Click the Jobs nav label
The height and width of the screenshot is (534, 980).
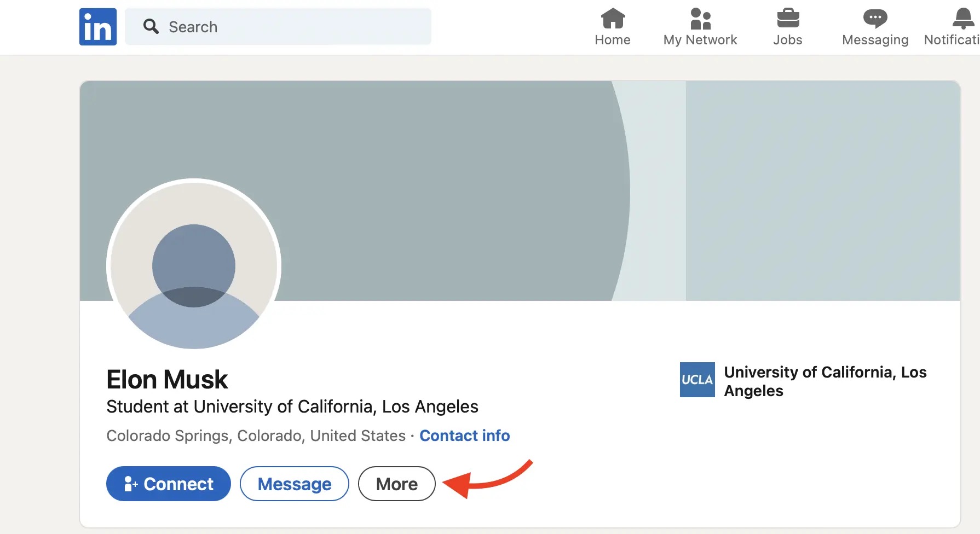pos(788,40)
